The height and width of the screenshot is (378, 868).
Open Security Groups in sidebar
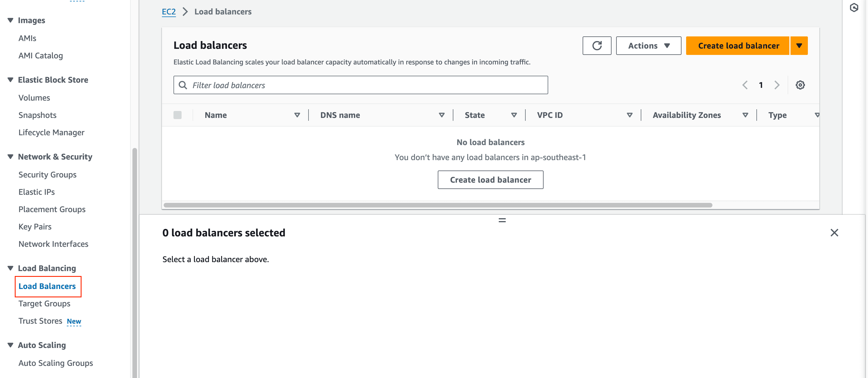[47, 175]
